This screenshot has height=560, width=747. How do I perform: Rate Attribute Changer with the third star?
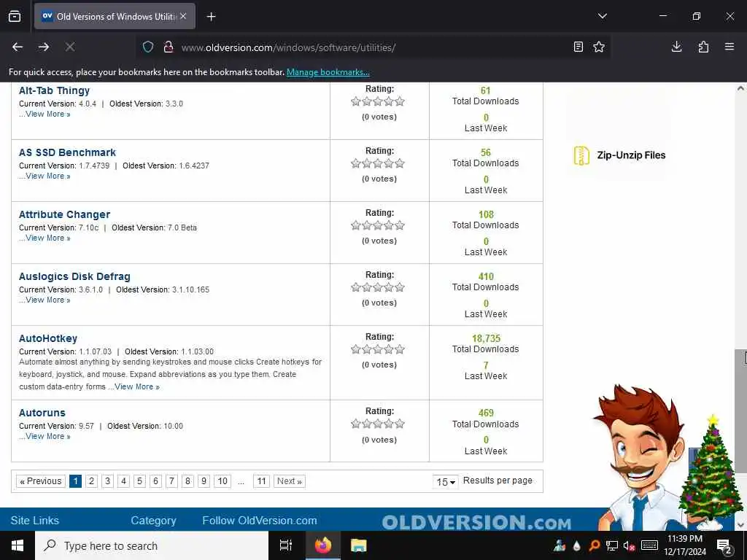pos(378,225)
